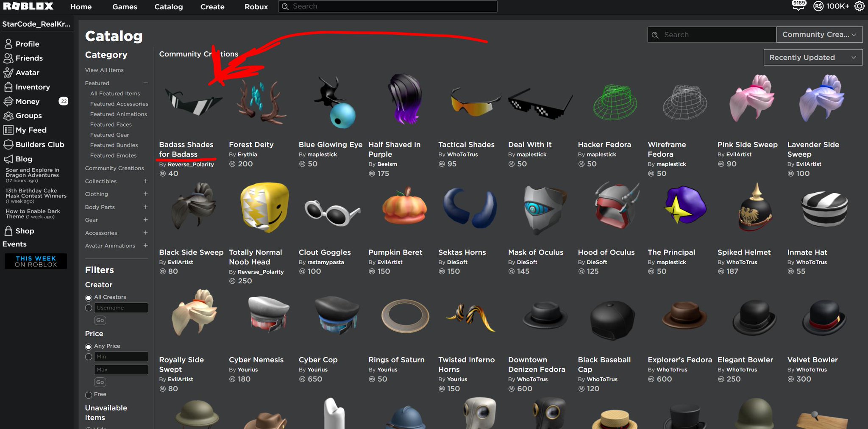Click the Profile person icon
This screenshot has width=868, height=429.
(x=8, y=44)
